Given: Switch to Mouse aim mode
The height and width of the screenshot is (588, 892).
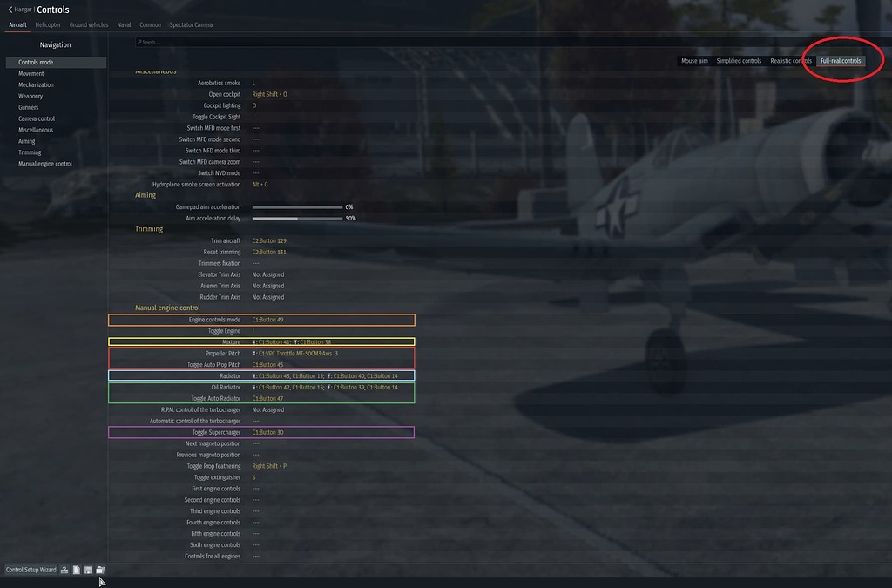Looking at the screenshot, I should [694, 60].
